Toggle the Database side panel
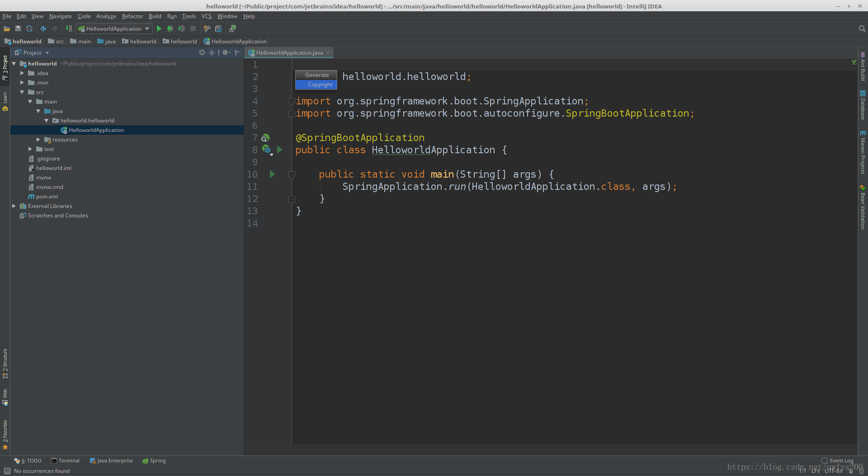Viewport: 868px width, 476px height. (863, 105)
